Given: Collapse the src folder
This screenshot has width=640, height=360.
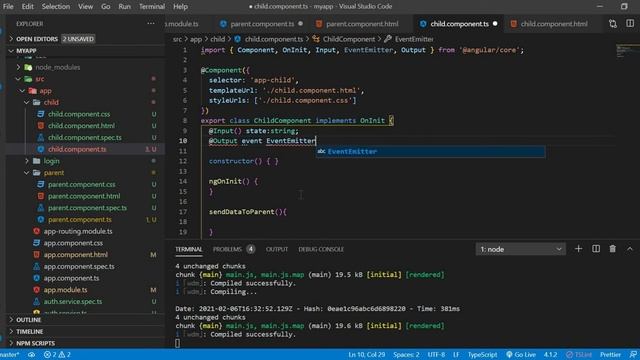Looking at the screenshot, I should pyautogui.click(x=39, y=79).
